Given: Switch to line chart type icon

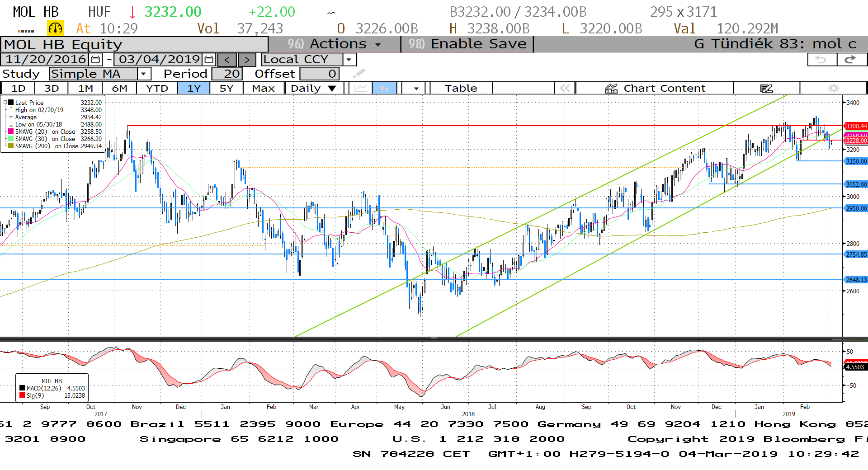Looking at the screenshot, I should [x=361, y=88].
